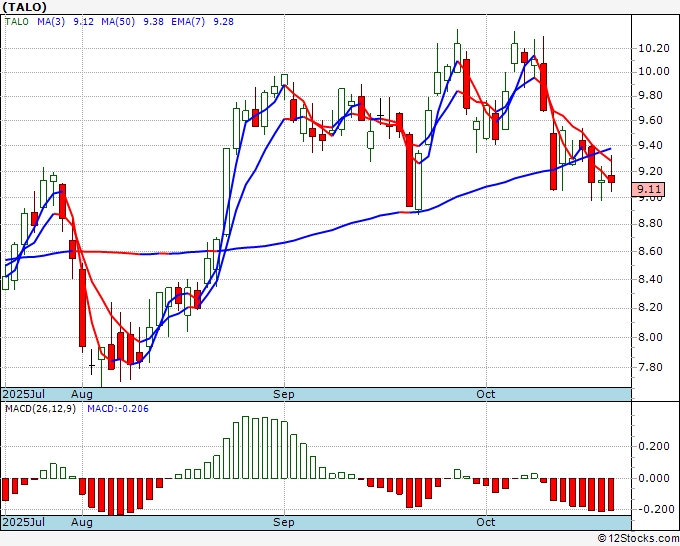
Task: Click Sep on price chart axis
Action: (284, 394)
